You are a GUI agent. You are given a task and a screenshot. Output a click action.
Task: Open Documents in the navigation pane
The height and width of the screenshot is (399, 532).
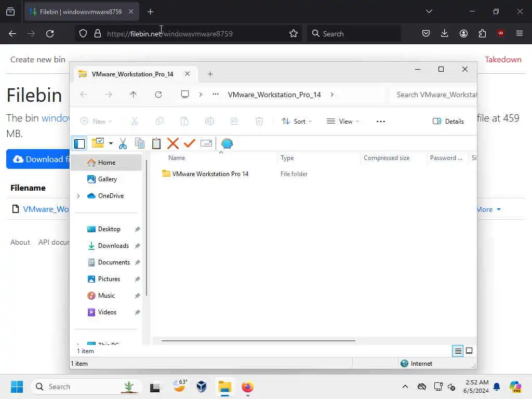pyautogui.click(x=114, y=262)
